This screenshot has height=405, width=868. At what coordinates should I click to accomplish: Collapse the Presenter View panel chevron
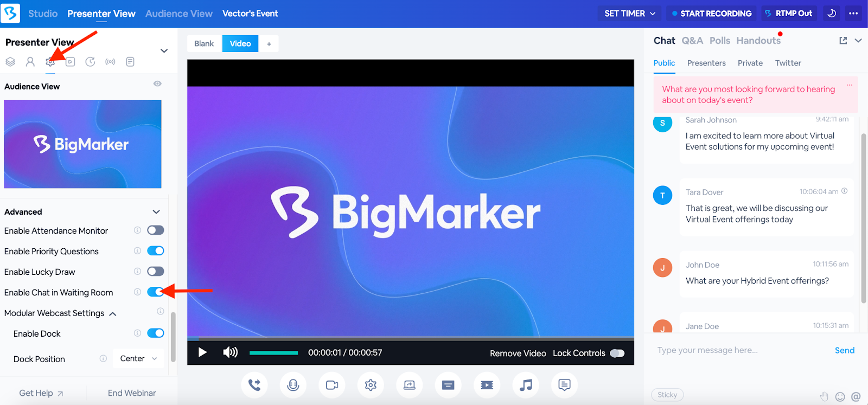[x=164, y=51]
